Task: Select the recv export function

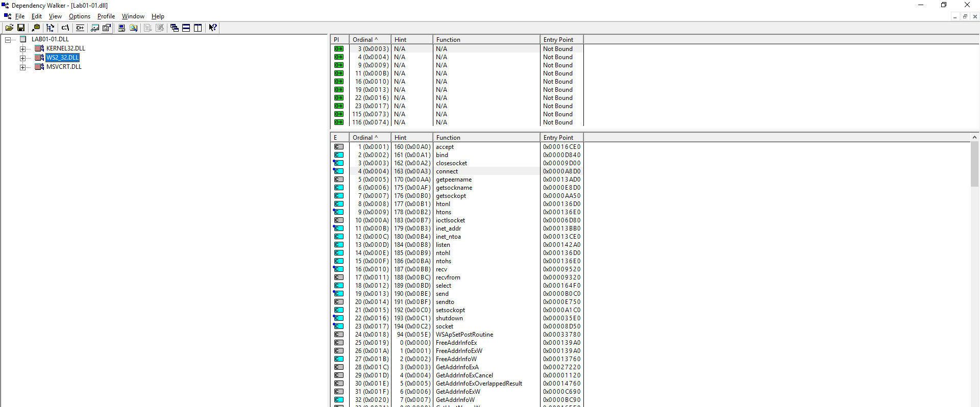Action: click(442, 269)
